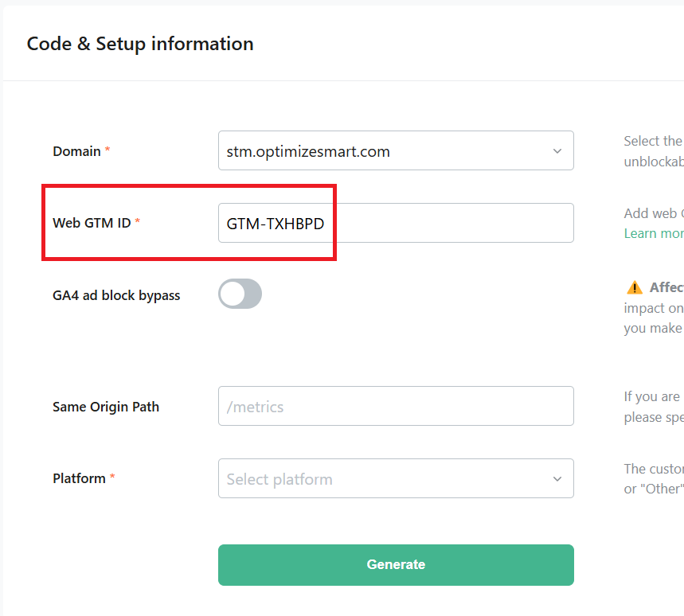This screenshot has width=684, height=616.
Task: Open the Learn more link
Action: coord(654,233)
